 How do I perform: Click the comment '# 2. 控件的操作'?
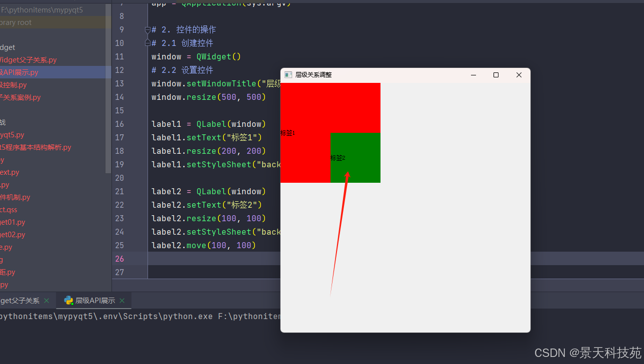pos(184,29)
